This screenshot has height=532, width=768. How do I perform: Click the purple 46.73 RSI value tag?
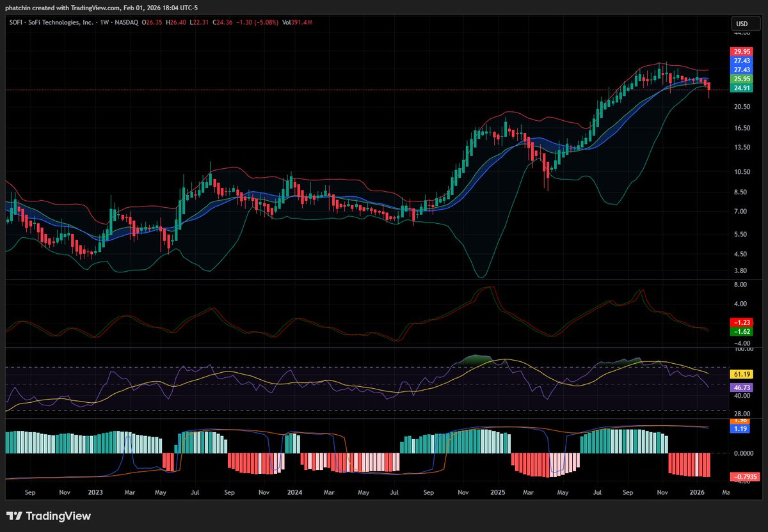coord(741,387)
